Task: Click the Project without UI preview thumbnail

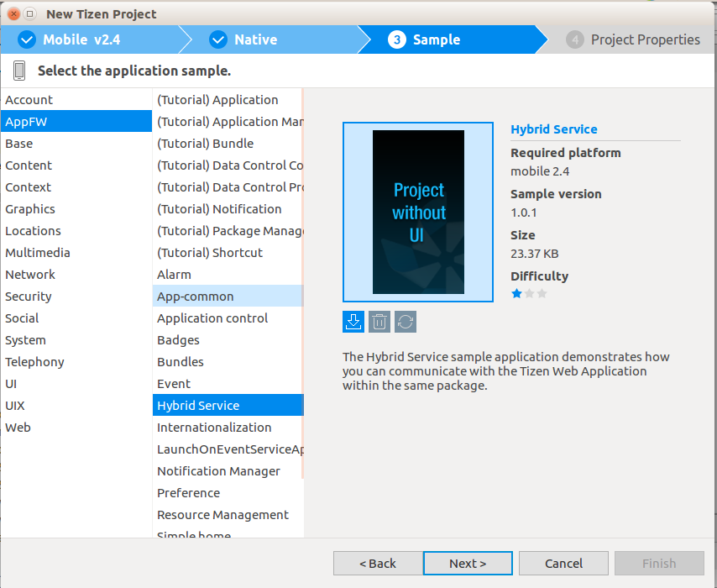Action: coord(418,212)
